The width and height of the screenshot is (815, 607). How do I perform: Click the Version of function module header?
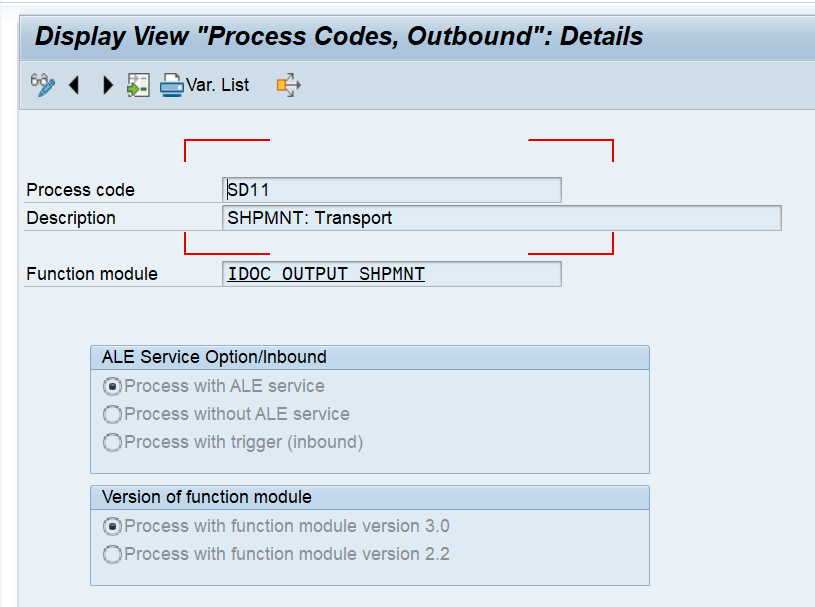tap(370, 497)
